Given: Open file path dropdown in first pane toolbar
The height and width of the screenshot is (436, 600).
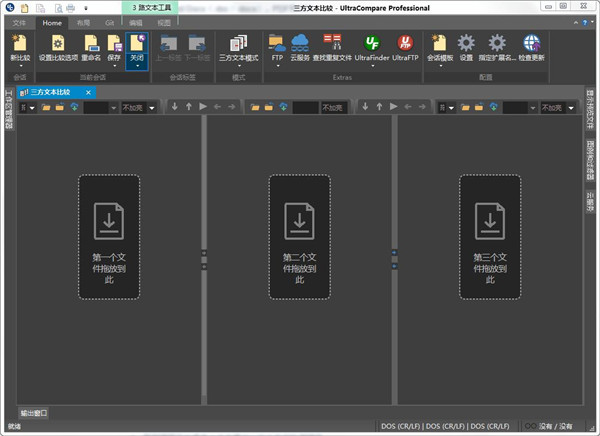Looking at the screenshot, I should tap(113, 108).
